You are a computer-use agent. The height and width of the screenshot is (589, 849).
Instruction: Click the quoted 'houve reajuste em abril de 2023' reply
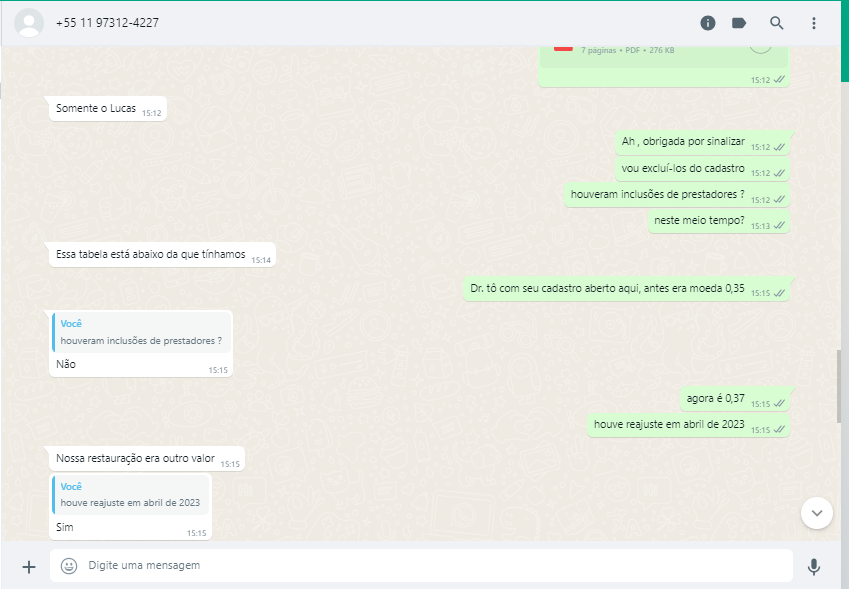[x=130, y=495]
